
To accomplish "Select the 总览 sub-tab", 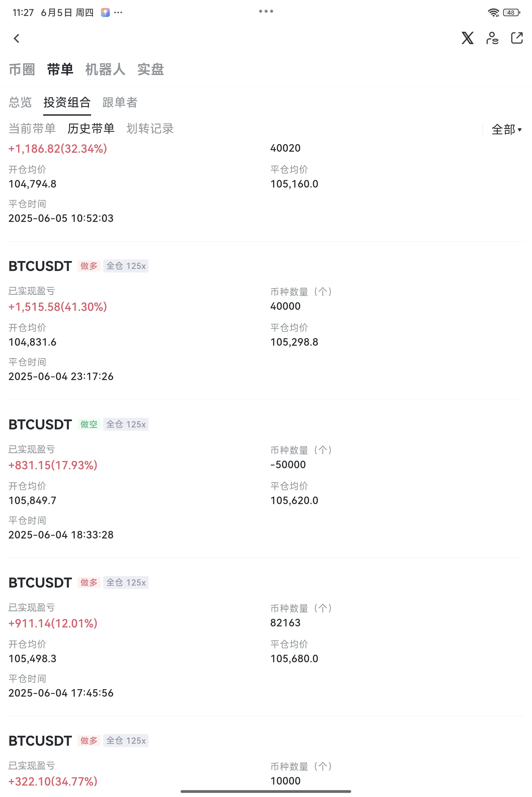I will click(20, 102).
